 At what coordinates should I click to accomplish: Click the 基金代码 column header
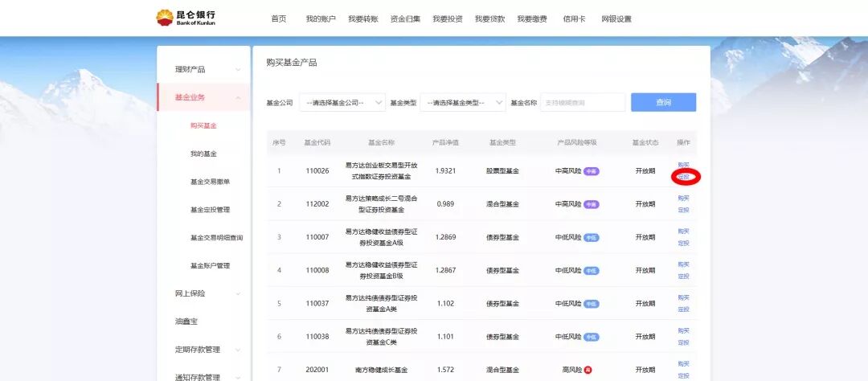317,143
